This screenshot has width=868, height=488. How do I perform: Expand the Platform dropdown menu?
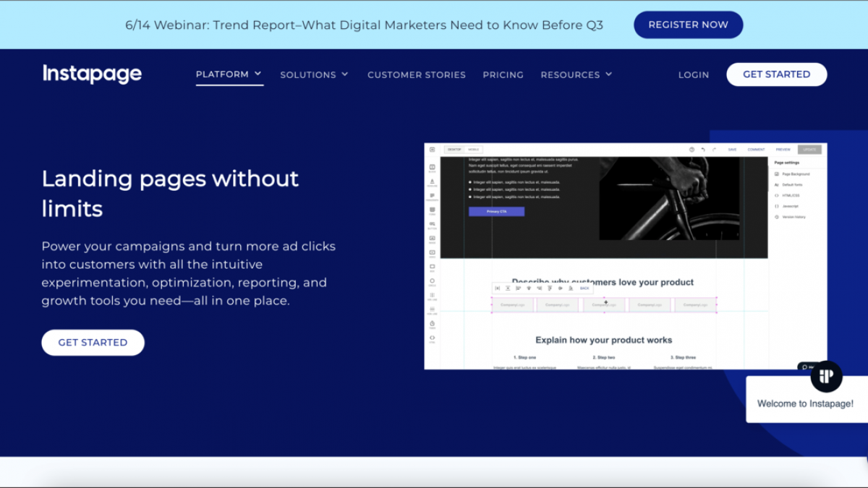pyautogui.click(x=229, y=74)
